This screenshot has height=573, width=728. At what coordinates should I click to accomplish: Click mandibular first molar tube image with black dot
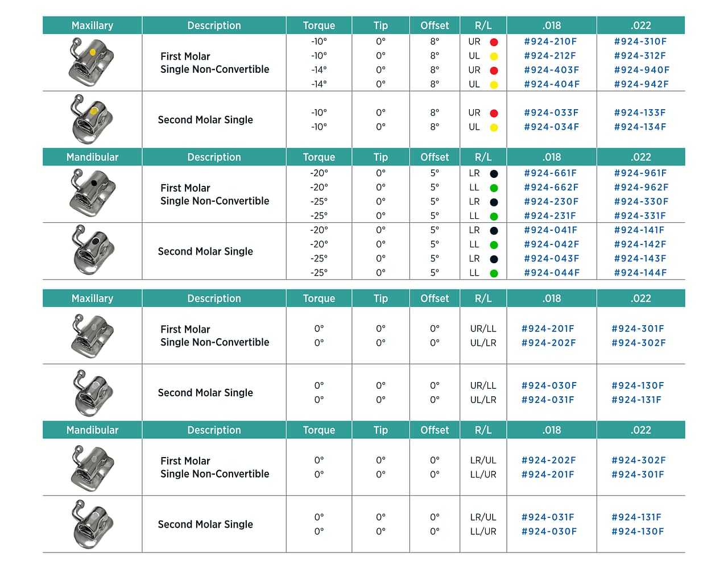[x=92, y=193]
